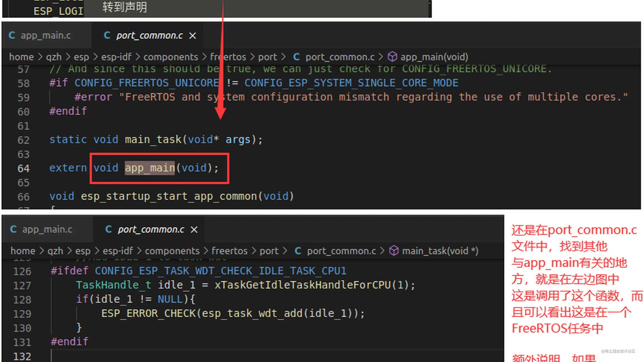
Task: Expand chevron before main_task(void *) symbol breadcrumb
Action: (382, 251)
